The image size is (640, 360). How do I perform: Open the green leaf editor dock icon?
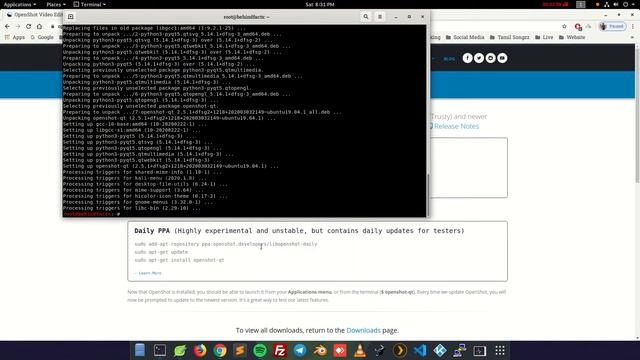pos(180,350)
